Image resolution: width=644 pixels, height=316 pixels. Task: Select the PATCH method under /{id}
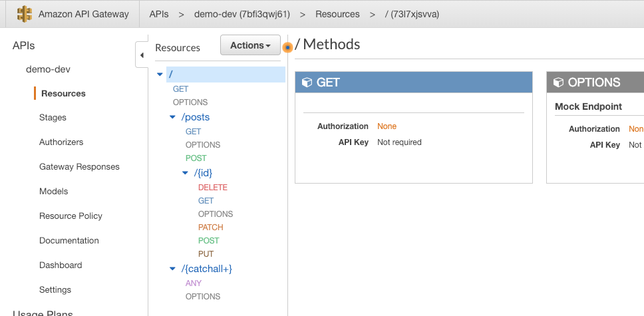[x=211, y=228]
